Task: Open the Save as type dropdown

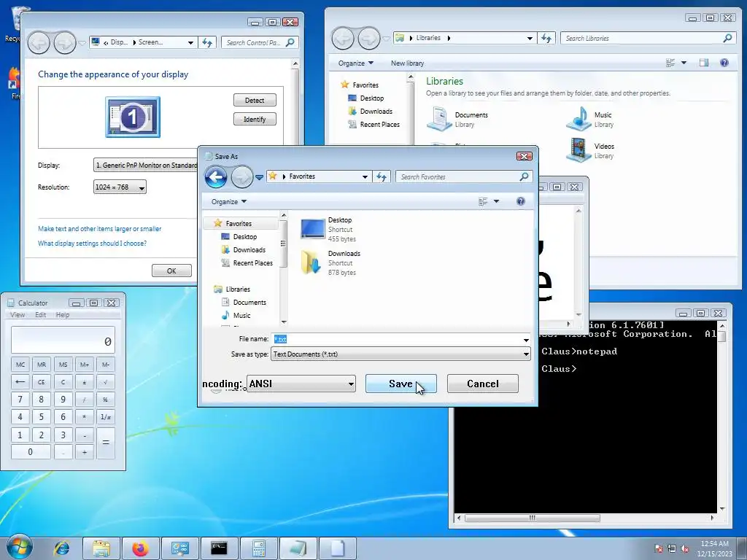Action: [400, 354]
